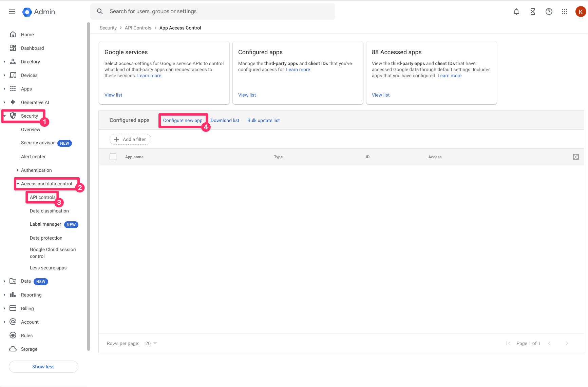Click the Access column header
Screen dimensions: 588x387
[435, 157]
